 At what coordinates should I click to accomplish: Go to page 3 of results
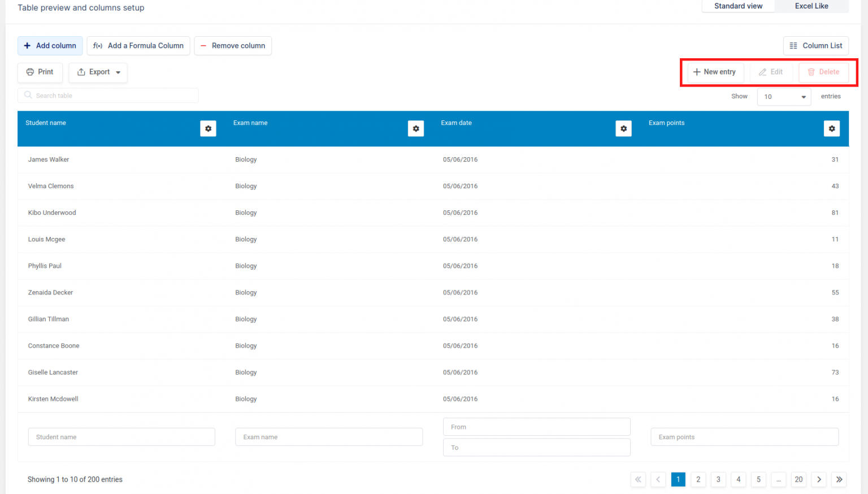[x=718, y=479]
